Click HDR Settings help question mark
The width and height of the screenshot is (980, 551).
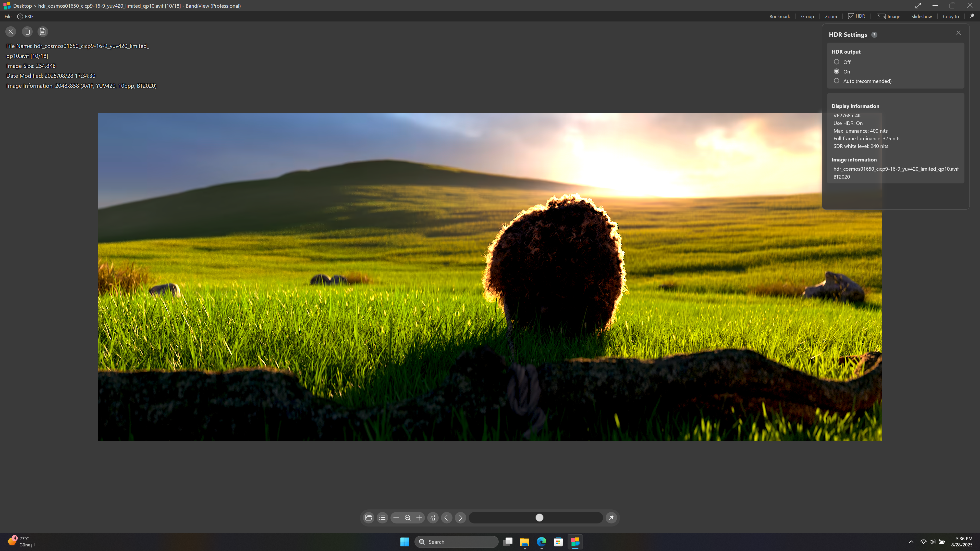pos(874,35)
